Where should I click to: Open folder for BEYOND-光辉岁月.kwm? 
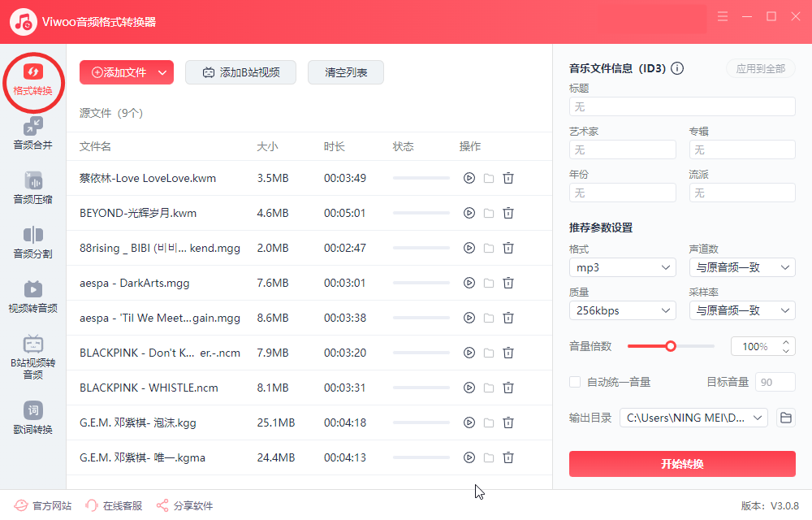(489, 213)
